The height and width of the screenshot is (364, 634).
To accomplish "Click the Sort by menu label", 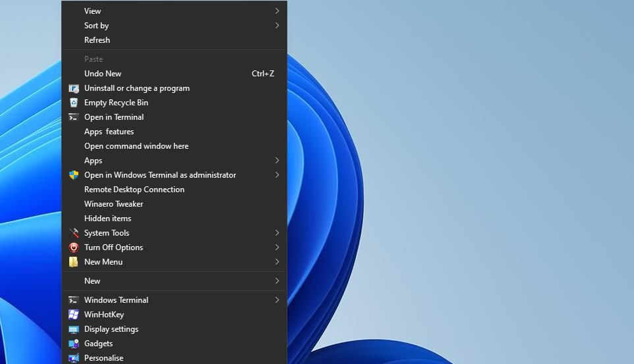I will (x=96, y=26).
